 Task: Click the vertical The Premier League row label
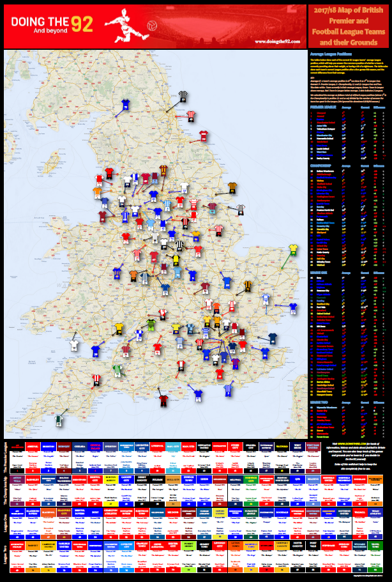6,457
